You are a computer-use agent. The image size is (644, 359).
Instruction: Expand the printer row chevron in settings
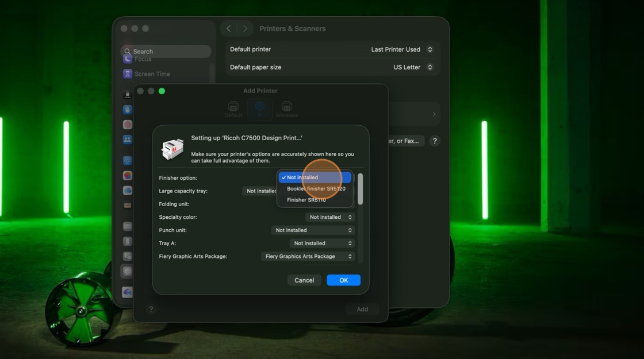[434, 114]
